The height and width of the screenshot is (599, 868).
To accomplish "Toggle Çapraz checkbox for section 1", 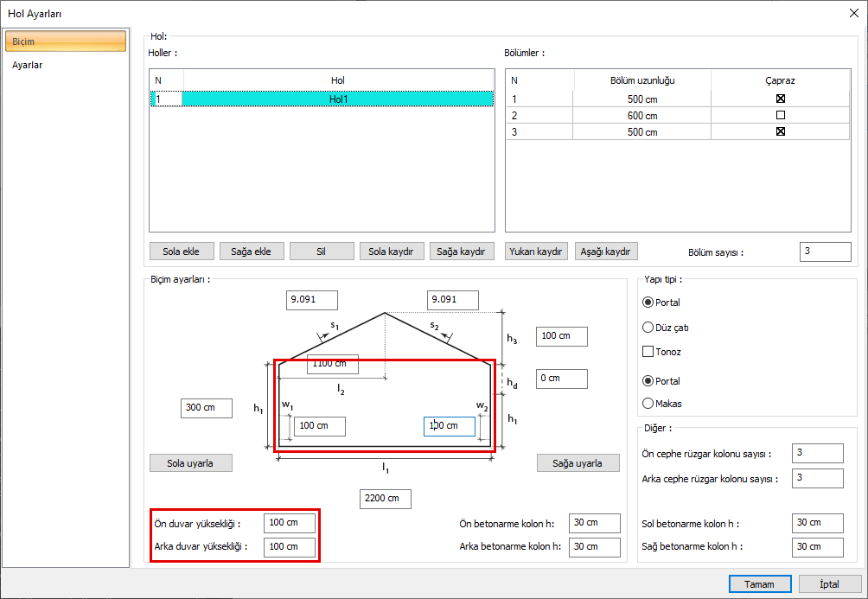I will (780, 99).
